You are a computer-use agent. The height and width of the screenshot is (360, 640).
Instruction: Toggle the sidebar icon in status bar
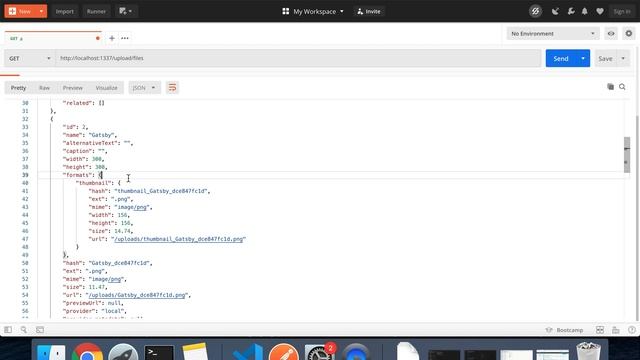8,330
